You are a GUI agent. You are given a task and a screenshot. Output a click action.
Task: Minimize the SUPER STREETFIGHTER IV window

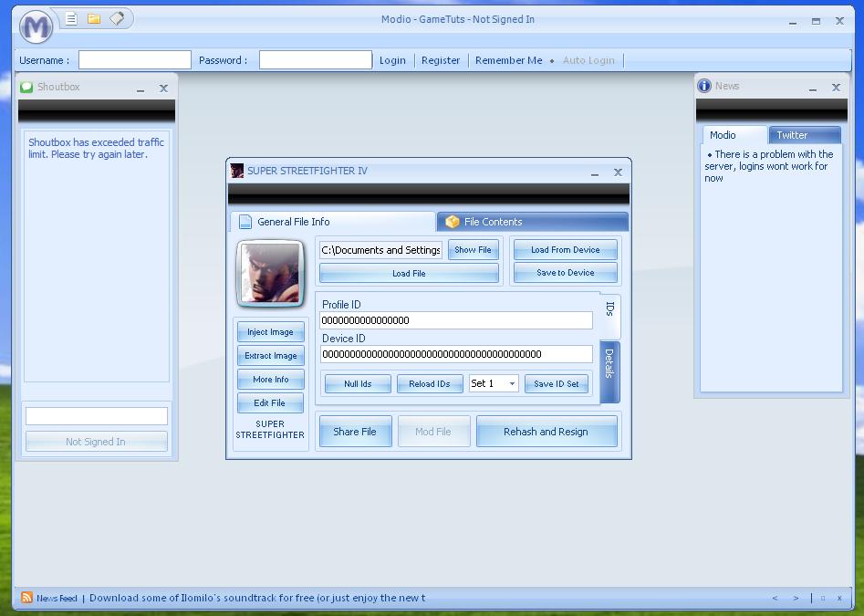pyautogui.click(x=595, y=172)
